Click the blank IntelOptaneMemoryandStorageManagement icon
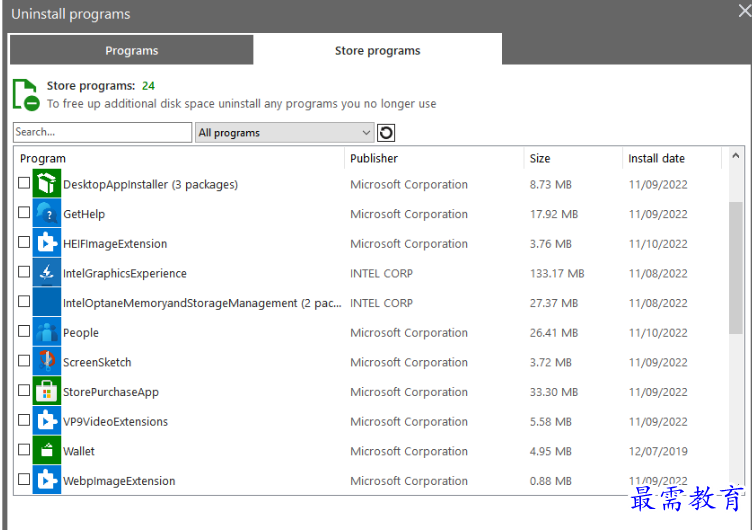The image size is (752, 530). [x=47, y=302]
